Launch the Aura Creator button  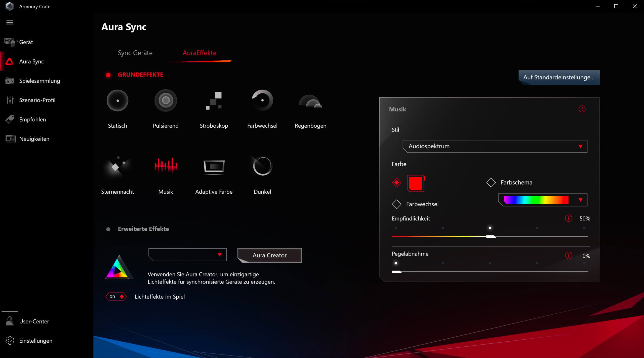269,255
